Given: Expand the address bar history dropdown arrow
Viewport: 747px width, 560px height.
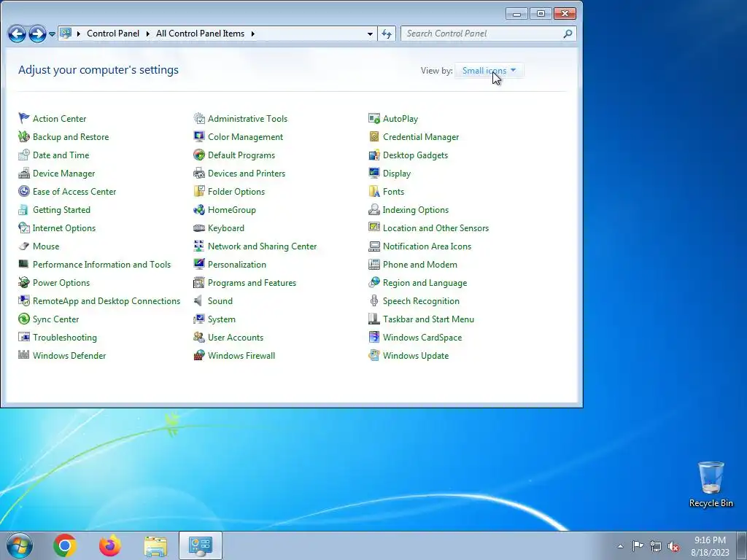Looking at the screenshot, I should pos(370,34).
